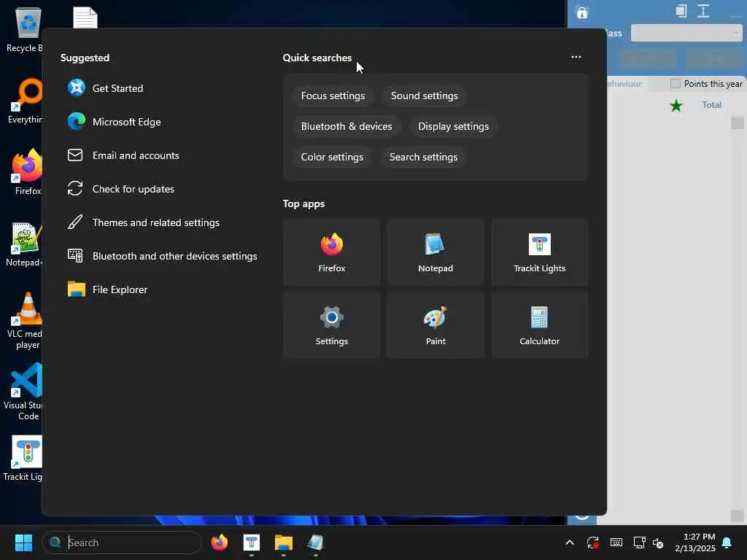747x560 pixels.
Task: Open Calculator from Top apps
Action: (539, 325)
